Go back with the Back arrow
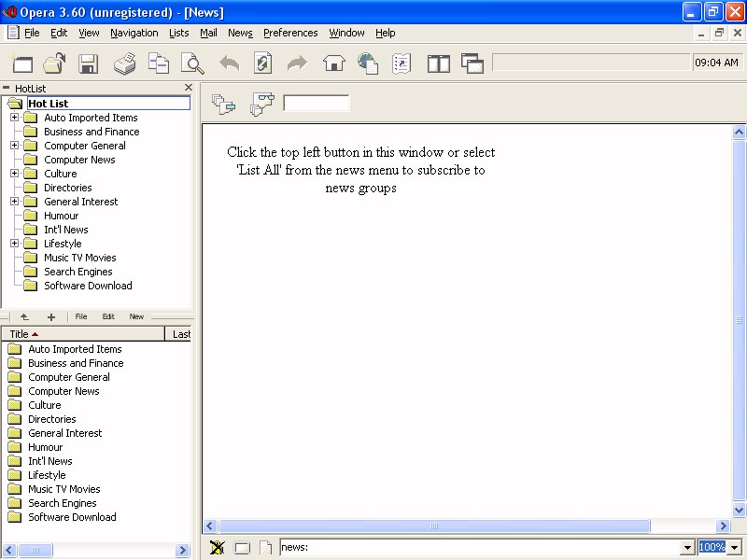The image size is (747, 560). [229, 63]
